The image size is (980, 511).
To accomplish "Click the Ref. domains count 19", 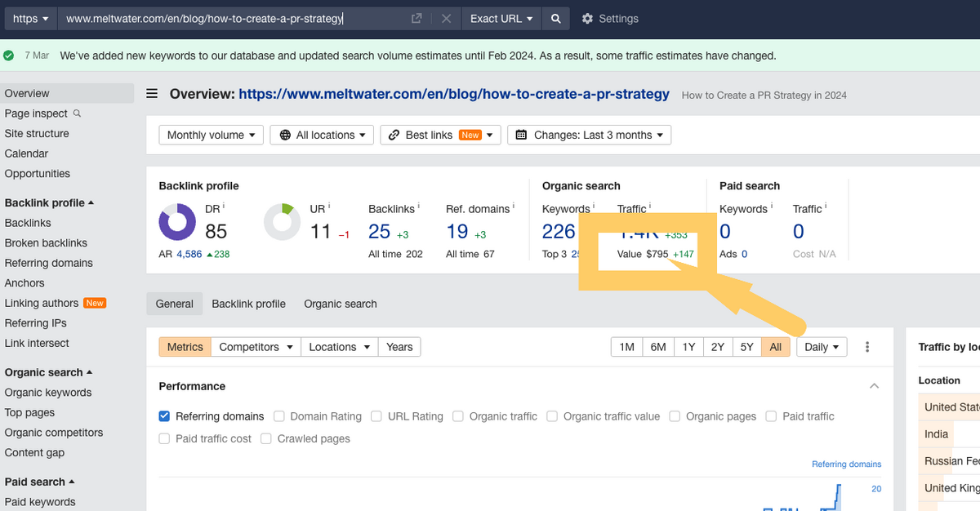I will pos(457,232).
